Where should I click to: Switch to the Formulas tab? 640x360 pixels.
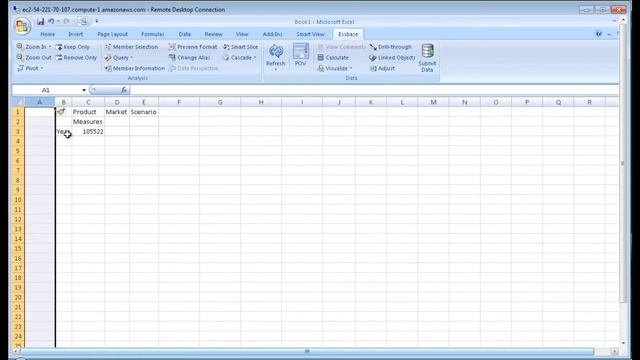152,34
